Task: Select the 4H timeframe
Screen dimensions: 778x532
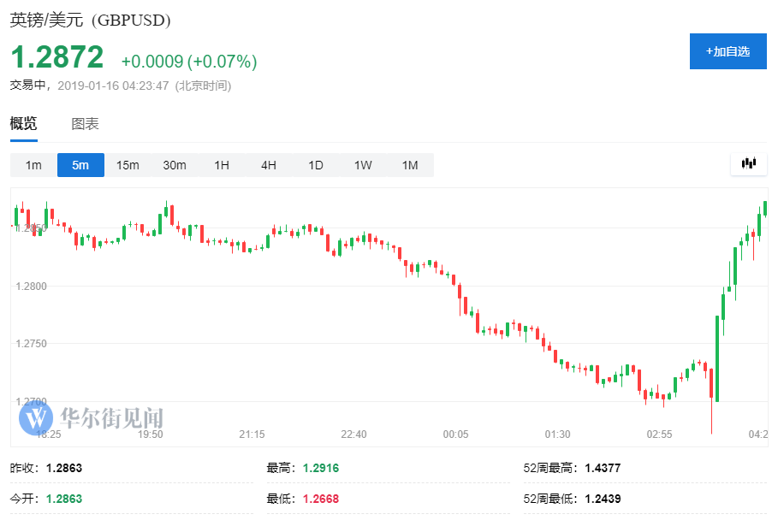Action: tap(269, 165)
